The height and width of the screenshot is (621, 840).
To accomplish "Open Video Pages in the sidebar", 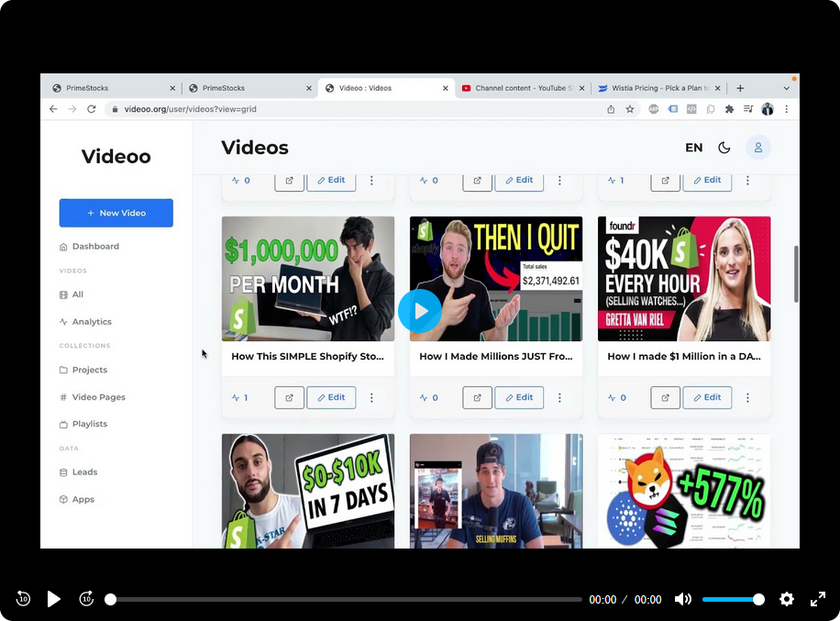I will click(x=92, y=397).
